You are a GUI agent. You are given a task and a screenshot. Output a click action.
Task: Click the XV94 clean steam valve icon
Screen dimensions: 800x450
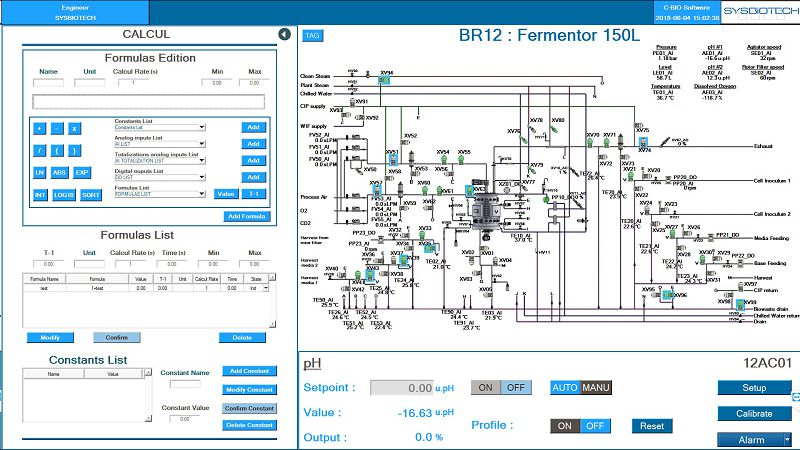(x=384, y=80)
